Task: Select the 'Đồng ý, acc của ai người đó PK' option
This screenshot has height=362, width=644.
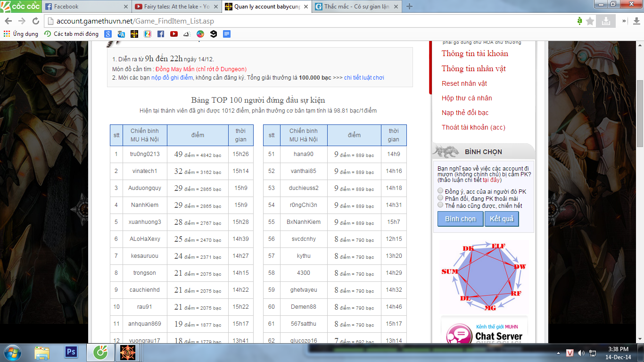Action: [x=441, y=191]
